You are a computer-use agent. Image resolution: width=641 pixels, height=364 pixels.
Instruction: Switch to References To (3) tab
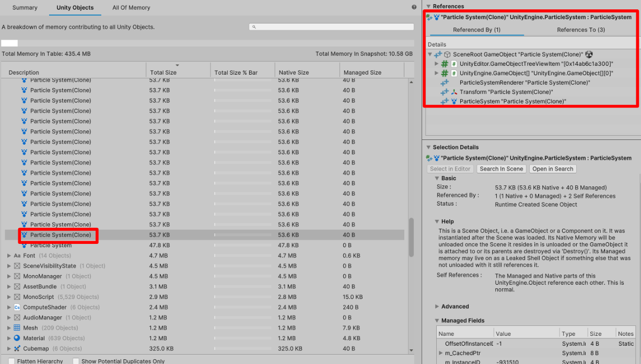click(x=581, y=30)
